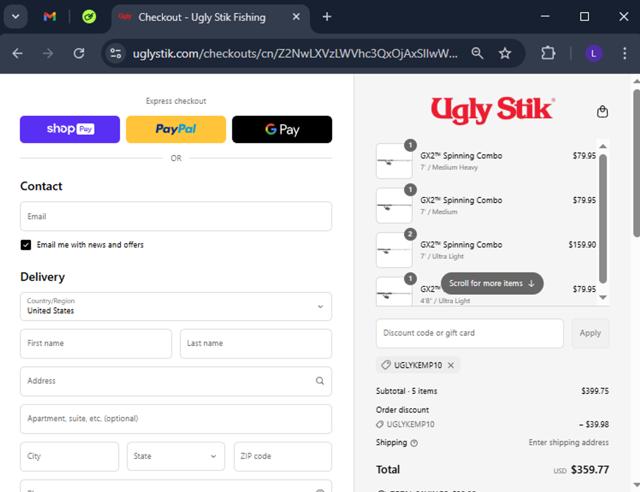Click the - $39.98 discount amount
Screen dimensions: 640x492
click(x=594, y=425)
